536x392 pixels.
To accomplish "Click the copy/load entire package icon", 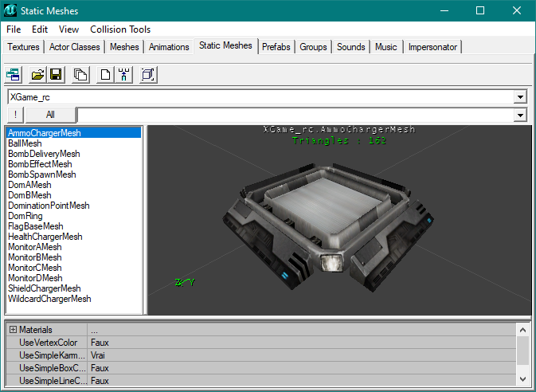I will [80, 74].
